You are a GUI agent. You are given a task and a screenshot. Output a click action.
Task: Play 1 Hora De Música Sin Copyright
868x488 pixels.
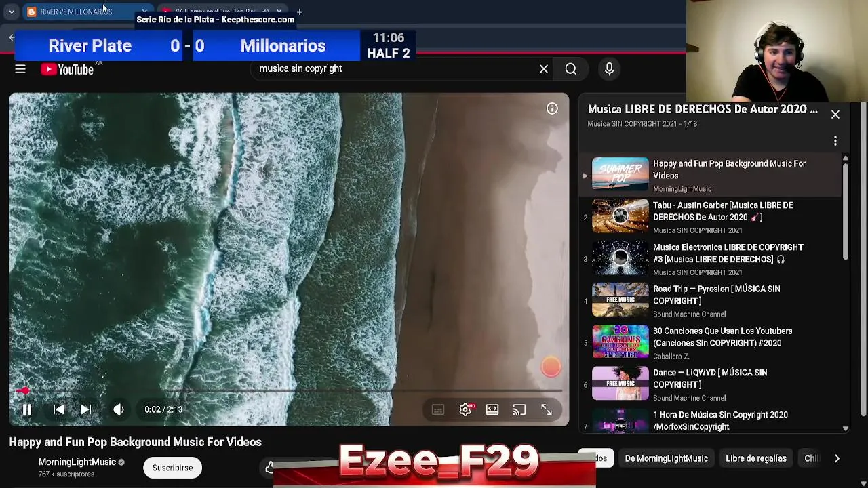click(x=710, y=420)
